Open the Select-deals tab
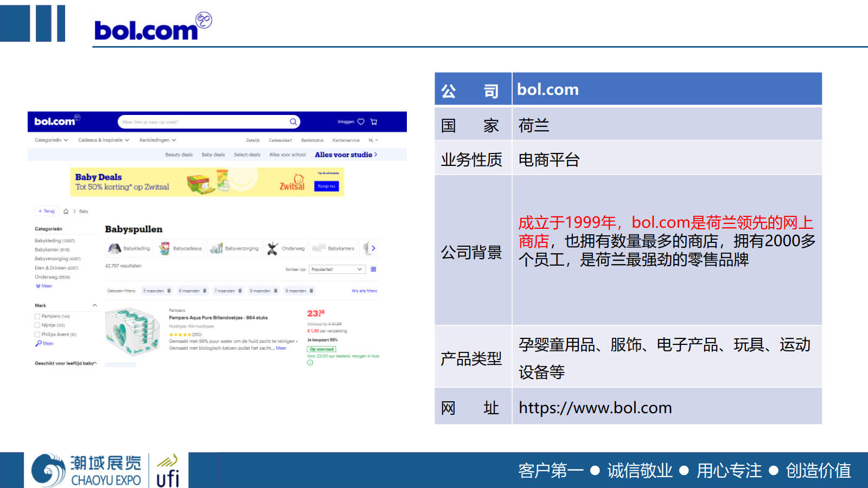Viewport: 868px width, 488px height. click(x=247, y=155)
